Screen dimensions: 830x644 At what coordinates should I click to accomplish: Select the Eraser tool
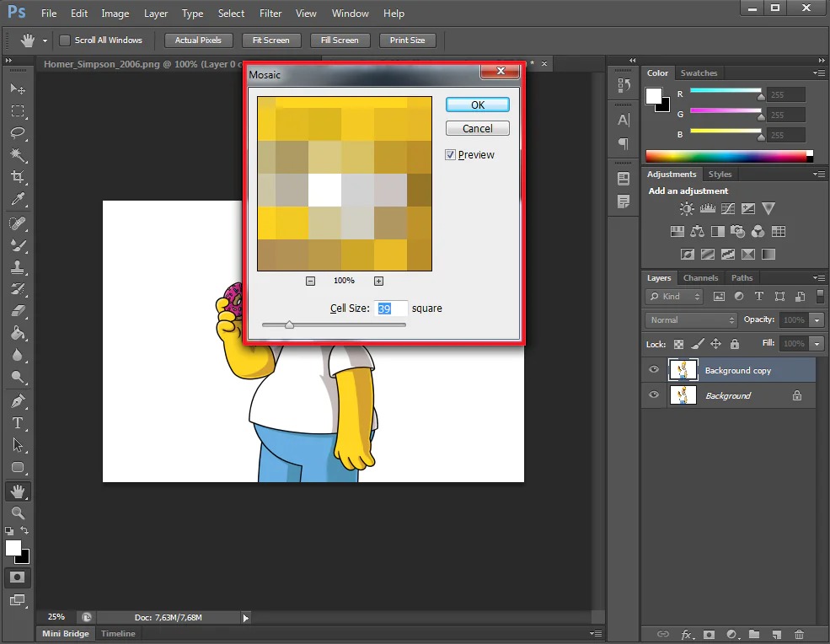click(x=18, y=311)
